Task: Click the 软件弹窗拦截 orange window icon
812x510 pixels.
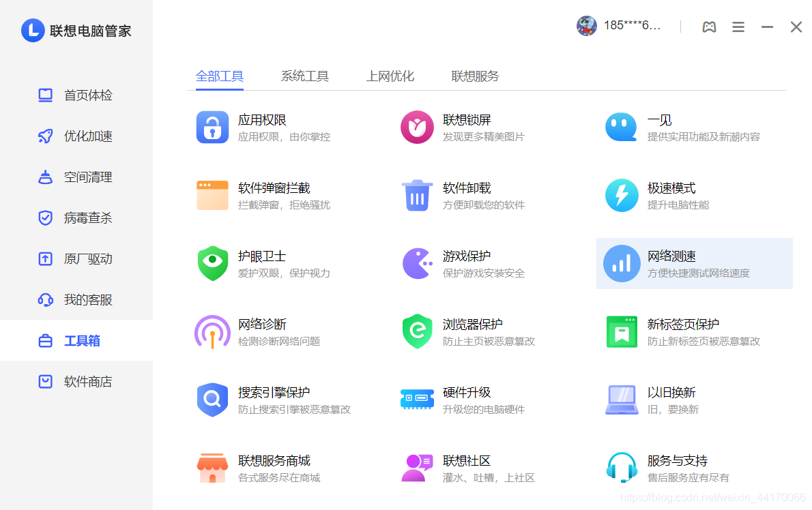Action: 212,195
